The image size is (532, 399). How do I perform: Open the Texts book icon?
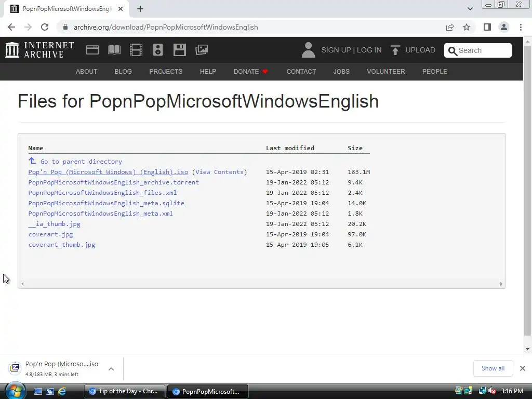pos(114,50)
